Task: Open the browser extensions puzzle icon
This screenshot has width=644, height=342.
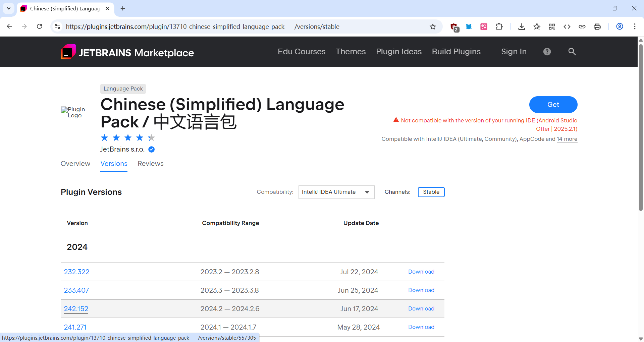Action: tap(499, 26)
